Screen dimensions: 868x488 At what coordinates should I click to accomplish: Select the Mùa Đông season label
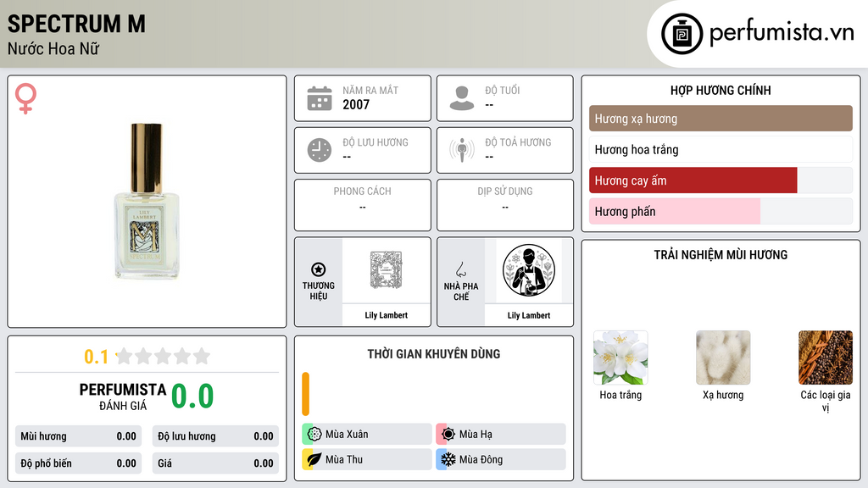coord(481,459)
